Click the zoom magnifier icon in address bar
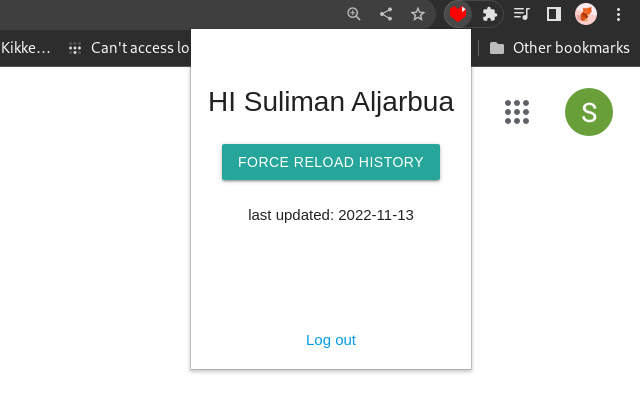Viewport: 640px width, 400px height. (354, 14)
